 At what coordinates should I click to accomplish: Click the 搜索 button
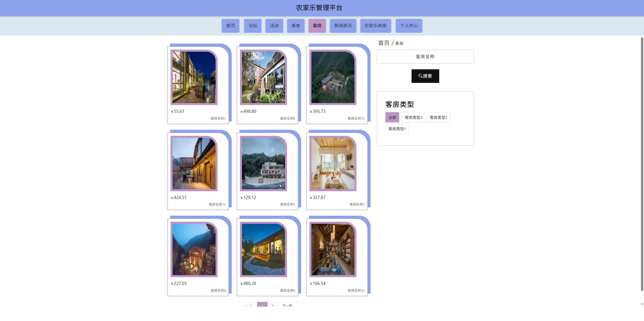tap(425, 76)
